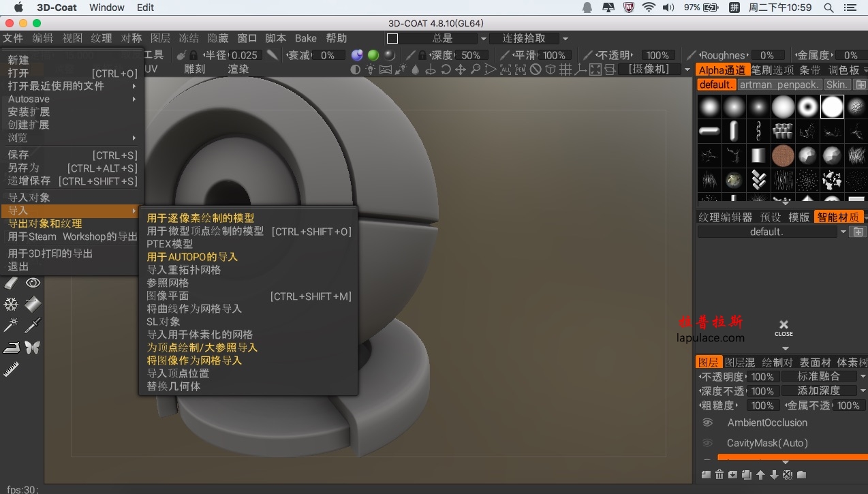Image resolution: width=868 pixels, height=494 pixels.
Task: Switch to the 智能材质 tab
Action: (839, 217)
